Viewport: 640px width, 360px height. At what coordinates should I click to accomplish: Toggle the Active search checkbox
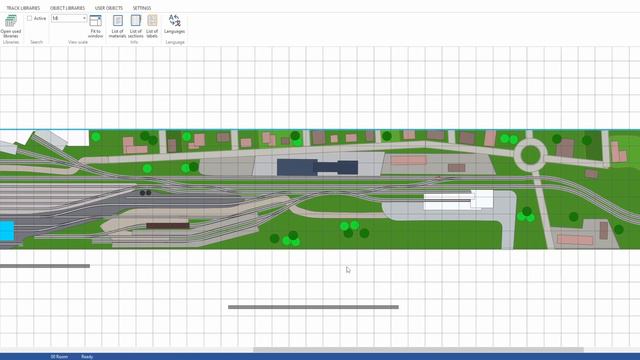[29, 18]
